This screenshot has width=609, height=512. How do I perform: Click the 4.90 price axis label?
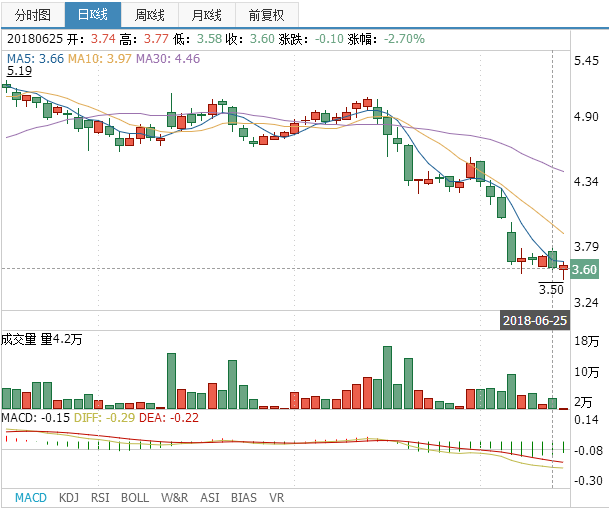(586, 117)
